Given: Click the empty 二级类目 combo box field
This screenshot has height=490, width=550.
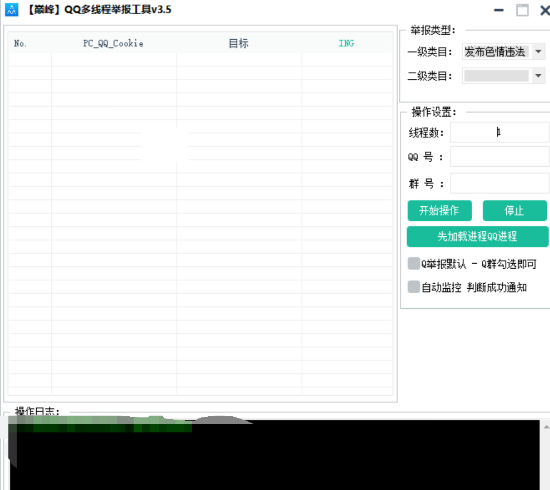Looking at the screenshot, I should tap(496, 76).
